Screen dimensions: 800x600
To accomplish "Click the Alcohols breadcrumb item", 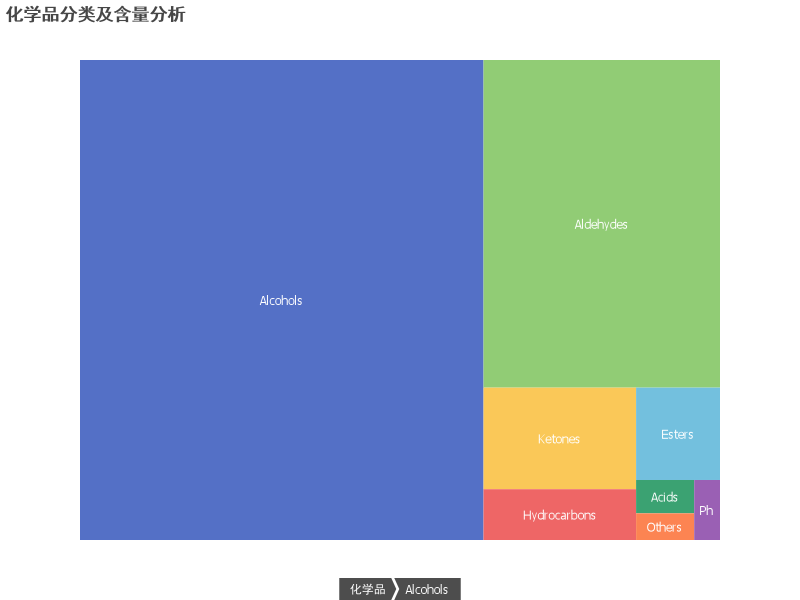I will (428, 589).
